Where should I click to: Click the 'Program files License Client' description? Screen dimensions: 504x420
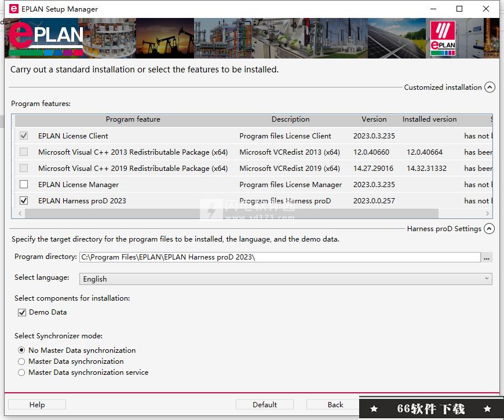pyautogui.click(x=285, y=136)
